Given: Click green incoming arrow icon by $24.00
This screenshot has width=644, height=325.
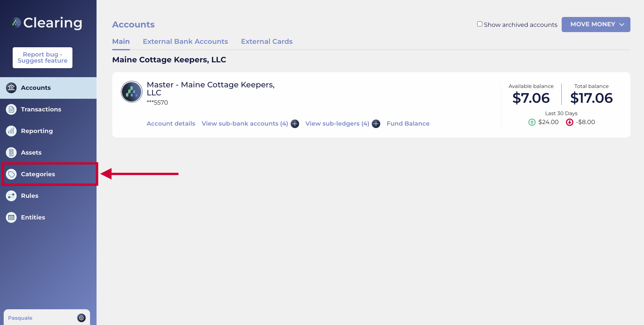Looking at the screenshot, I should 532,122.
